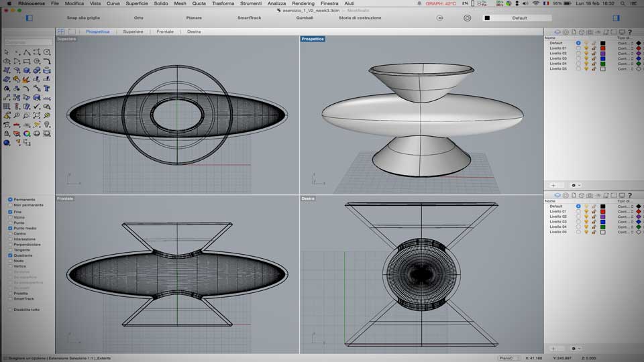Toggle the left sidebar panel icon
Viewport: 644px width, 362px height.
tap(29, 18)
